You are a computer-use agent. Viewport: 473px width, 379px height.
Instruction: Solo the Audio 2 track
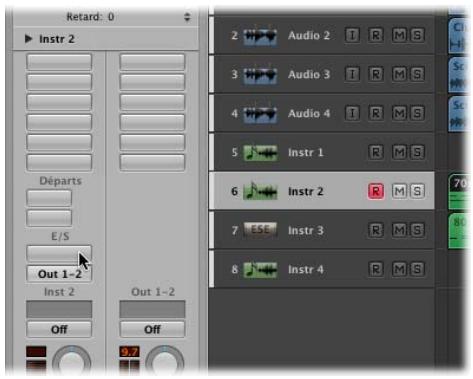pyautogui.click(x=417, y=35)
